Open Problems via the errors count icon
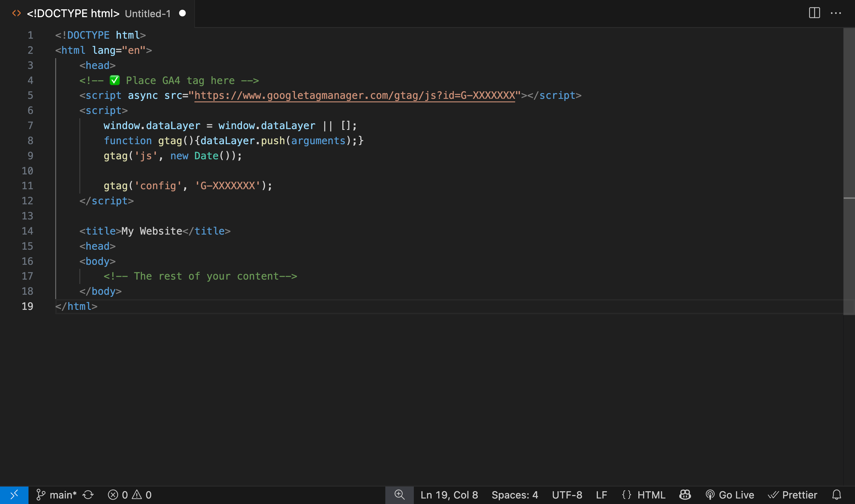This screenshot has width=855, height=504. (x=117, y=495)
